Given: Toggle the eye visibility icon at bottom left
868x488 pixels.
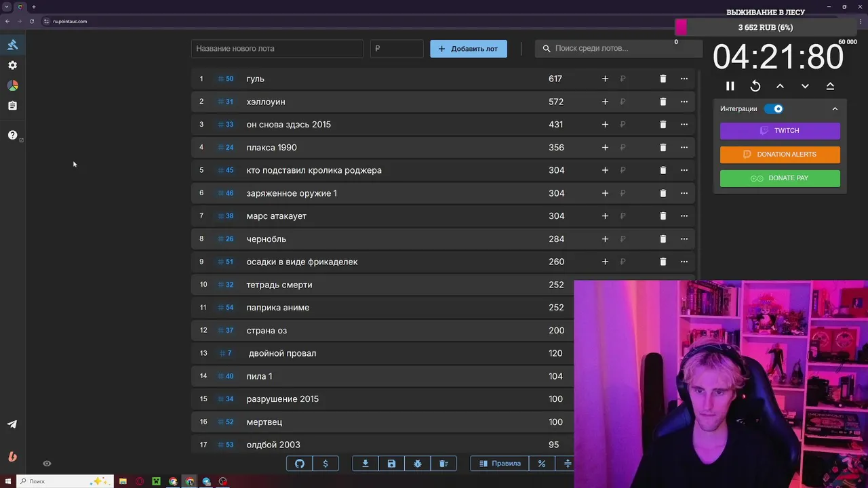Looking at the screenshot, I should coord(47,464).
